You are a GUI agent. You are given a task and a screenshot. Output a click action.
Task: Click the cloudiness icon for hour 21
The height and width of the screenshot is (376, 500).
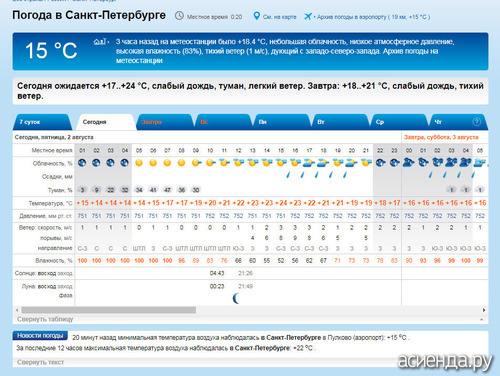coord(366,163)
